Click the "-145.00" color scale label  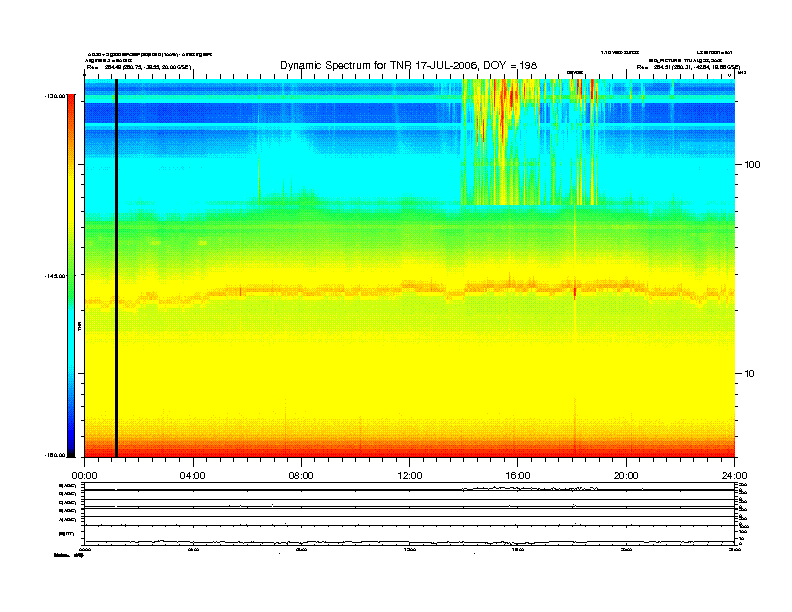pyautogui.click(x=54, y=276)
